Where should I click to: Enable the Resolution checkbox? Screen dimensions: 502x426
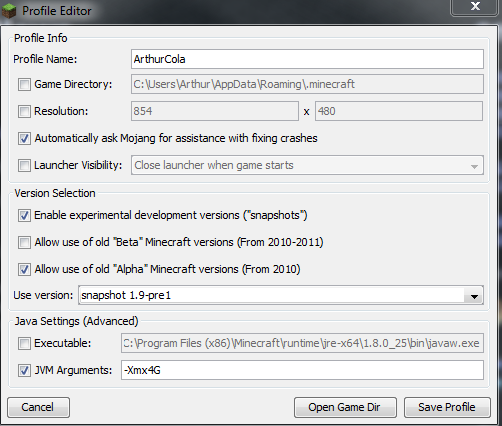(24, 111)
